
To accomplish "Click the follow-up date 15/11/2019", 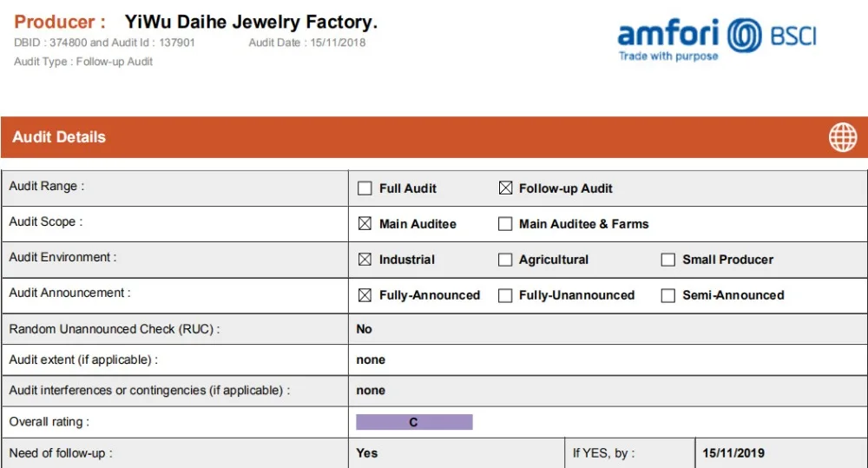I will coord(733,453).
